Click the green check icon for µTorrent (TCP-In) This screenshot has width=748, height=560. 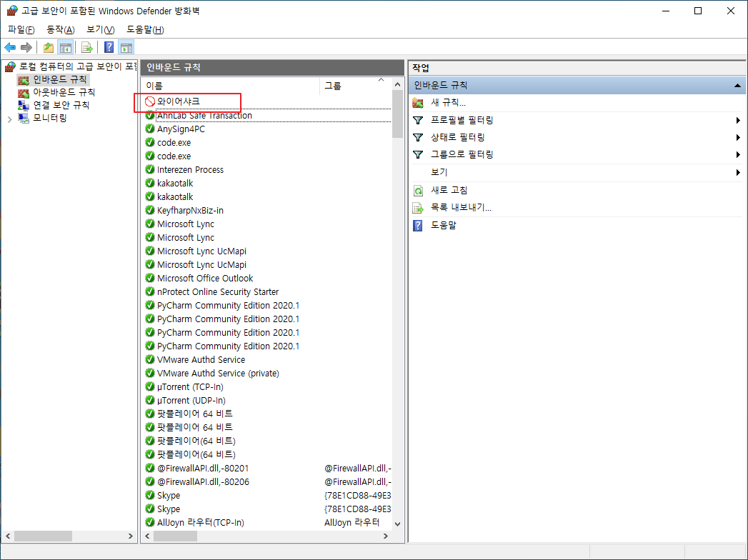(x=150, y=386)
